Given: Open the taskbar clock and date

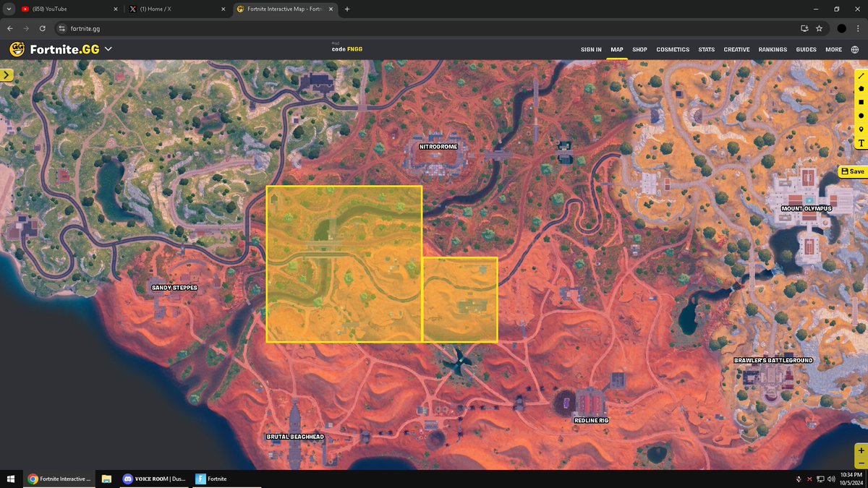Looking at the screenshot, I should (851, 479).
